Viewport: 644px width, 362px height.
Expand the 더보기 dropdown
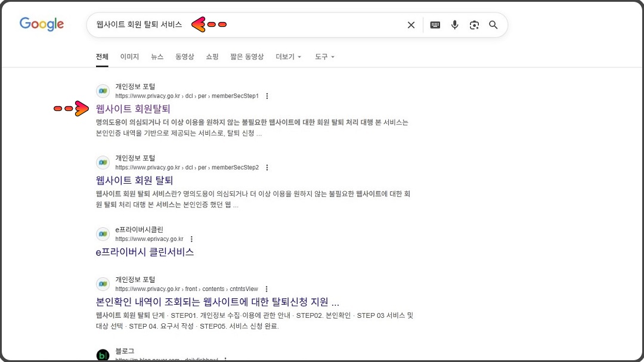(x=289, y=57)
